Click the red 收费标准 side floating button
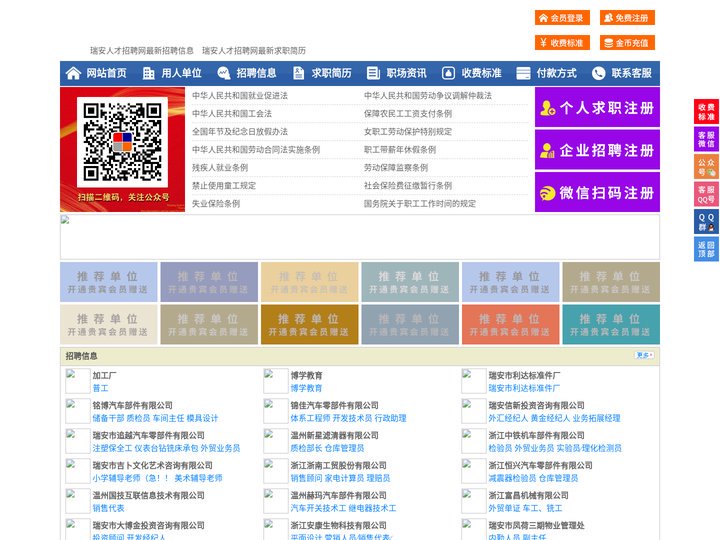The width and height of the screenshot is (720, 540). pos(706,112)
